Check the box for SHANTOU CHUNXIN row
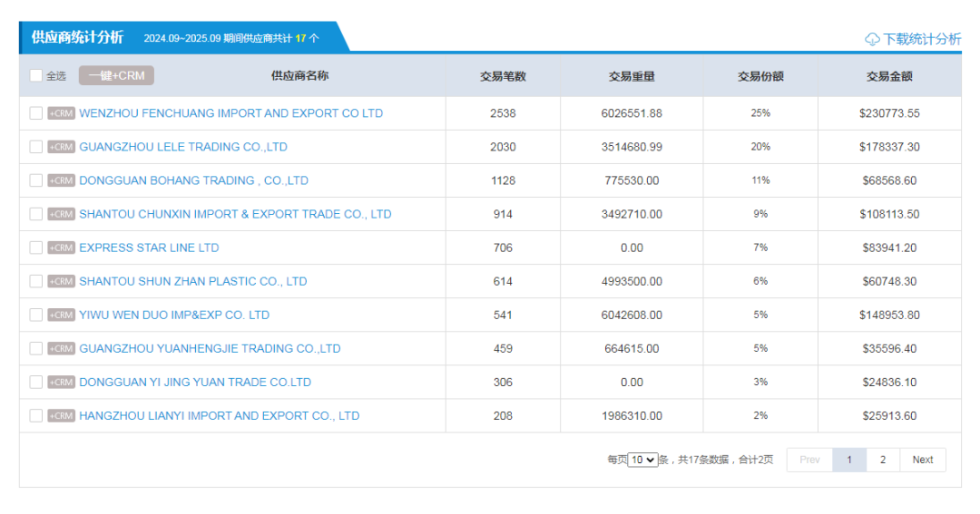This screenshot has width=980, height=514. tap(36, 214)
